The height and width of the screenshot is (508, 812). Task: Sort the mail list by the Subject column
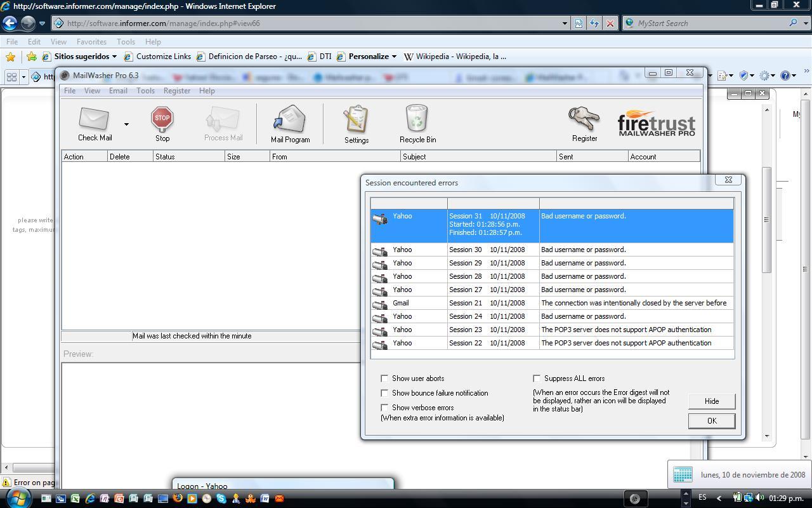click(478, 156)
